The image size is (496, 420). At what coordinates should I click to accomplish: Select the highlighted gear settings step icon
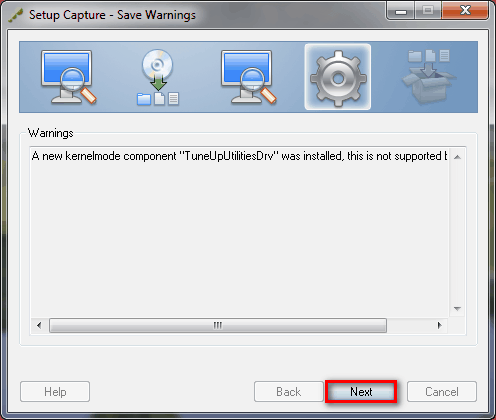[x=338, y=77]
